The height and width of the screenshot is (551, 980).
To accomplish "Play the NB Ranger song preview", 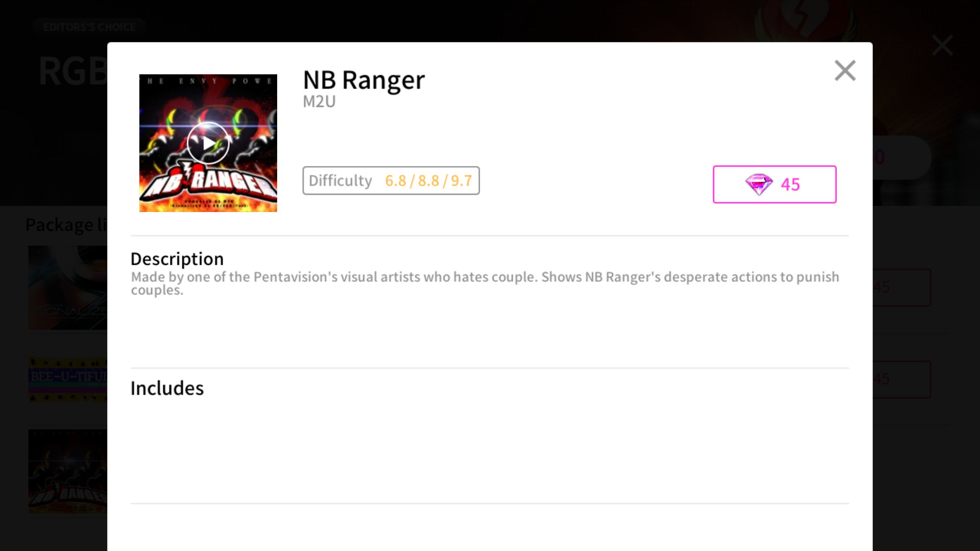I will tap(208, 143).
